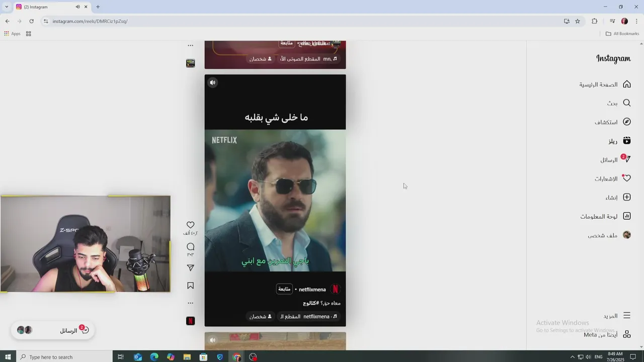The height and width of the screenshot is (362, 644).
Task: Open the Chrome three-dot menu
Action: [636, 21]
